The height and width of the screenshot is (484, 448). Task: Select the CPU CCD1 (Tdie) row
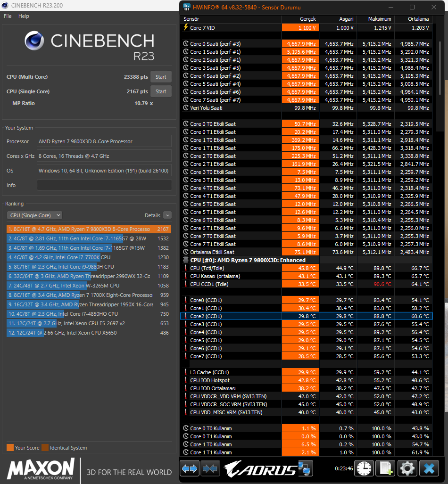(x=306, y=284)
